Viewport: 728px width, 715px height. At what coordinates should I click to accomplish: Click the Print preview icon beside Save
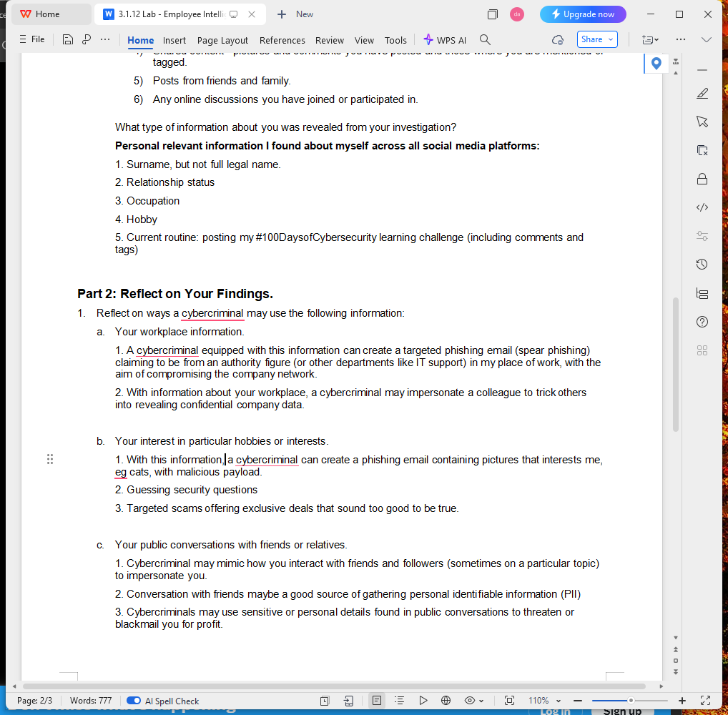pos(87,40)
